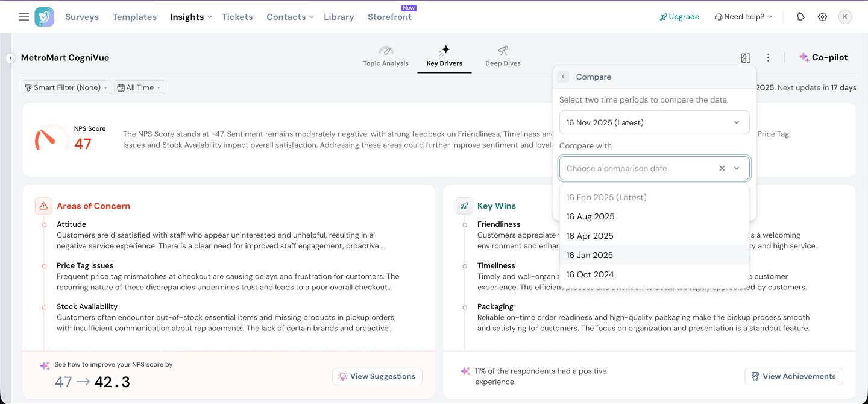This screenshot has width=868, height=404.
Task: Open the hamburger navigation menu
Action: (24, 17)
